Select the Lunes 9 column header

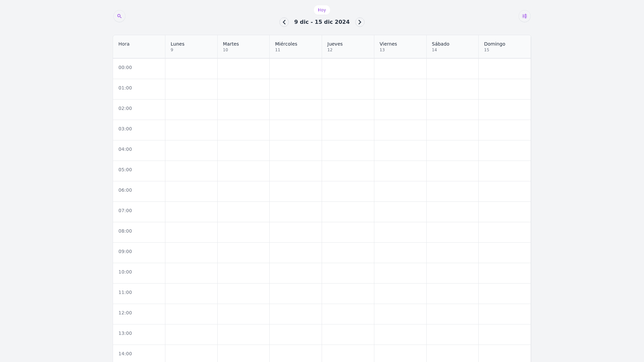point(191,47)
